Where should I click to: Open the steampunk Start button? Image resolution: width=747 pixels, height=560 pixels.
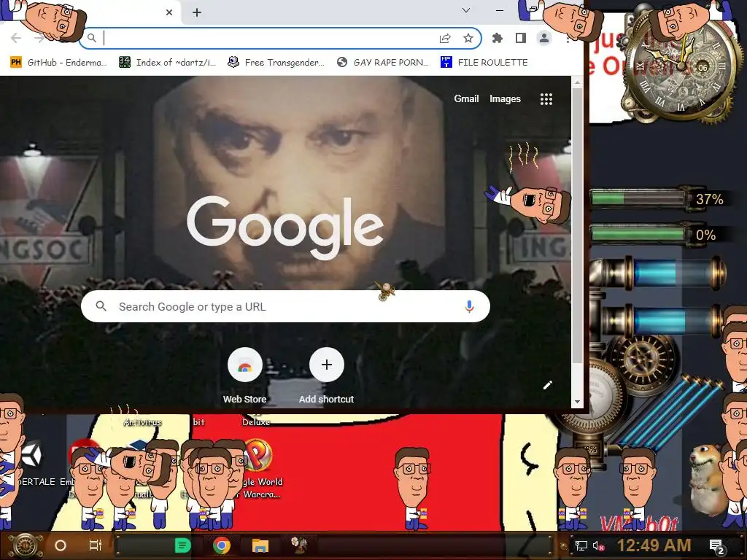tap(26, 545)
